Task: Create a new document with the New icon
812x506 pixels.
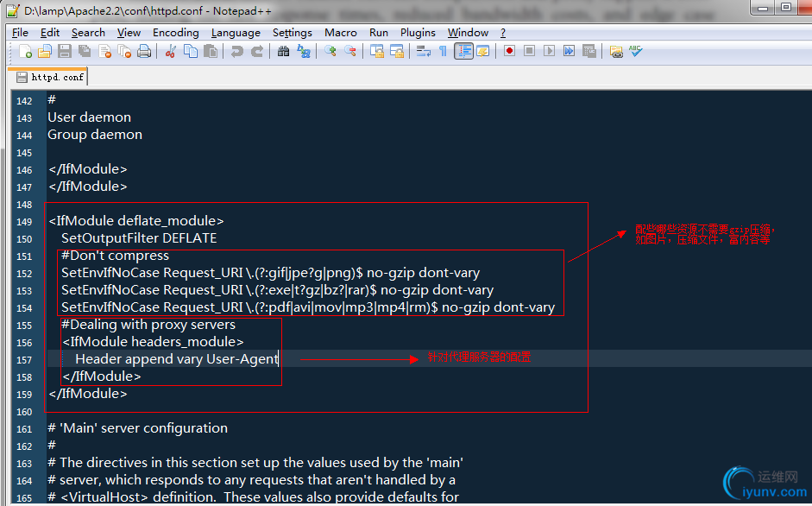Action: tap(25, 51)
